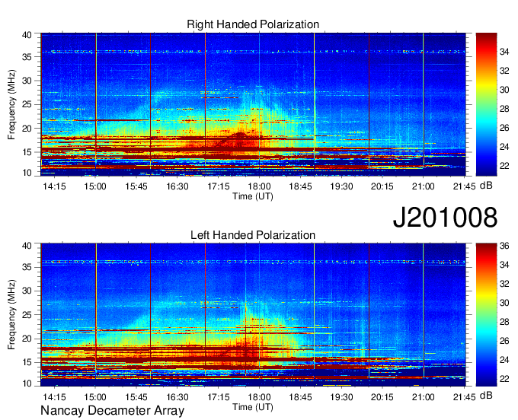Click the dB unit beside the bottom colorbar
The height and width of the screenshot is (420, 518).
click(486, 396)
